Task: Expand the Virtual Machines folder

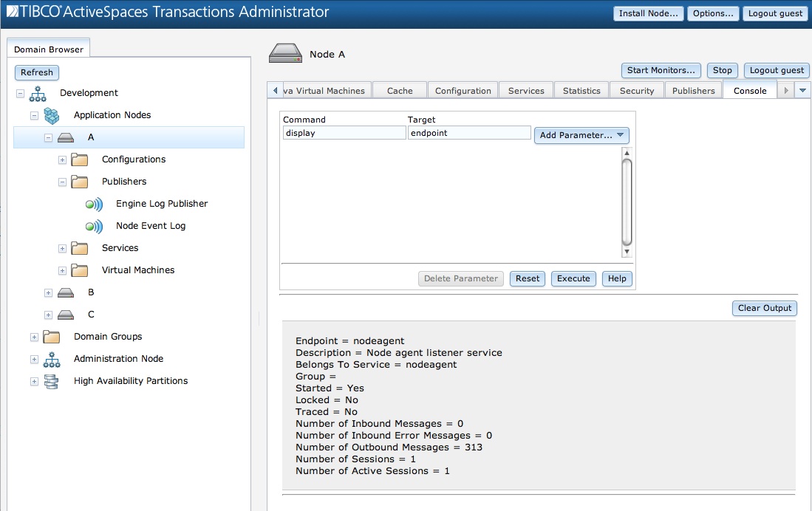Action: coord(62,271)
